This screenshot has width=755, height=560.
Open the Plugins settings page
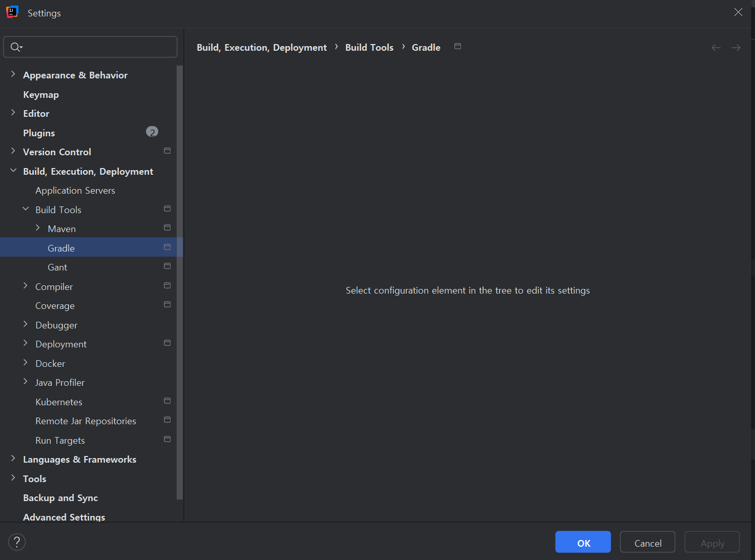tap(39, 133)
